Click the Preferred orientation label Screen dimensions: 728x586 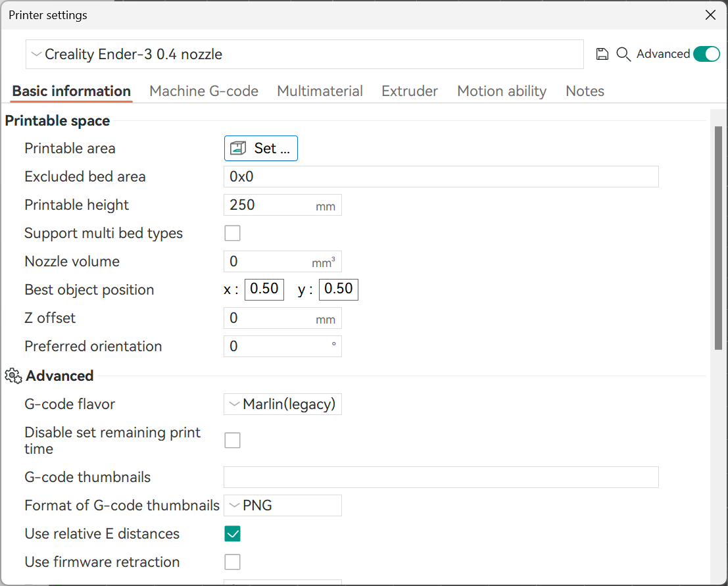[93, 347]
